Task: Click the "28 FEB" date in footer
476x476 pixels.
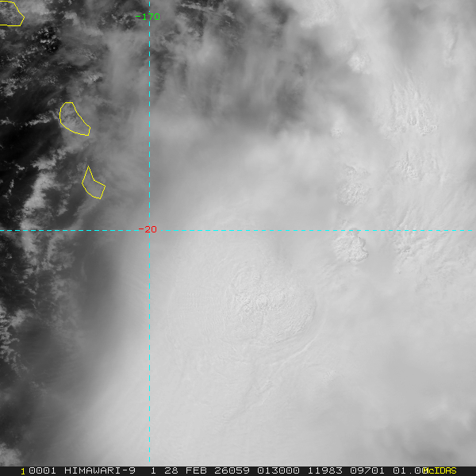Action: click(x=186, y=470)
